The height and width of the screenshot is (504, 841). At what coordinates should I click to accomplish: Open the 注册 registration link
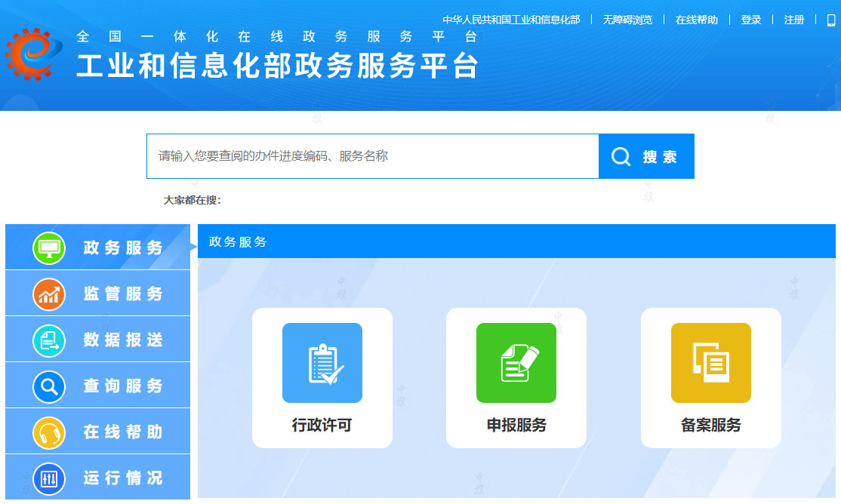coord(794,19)
